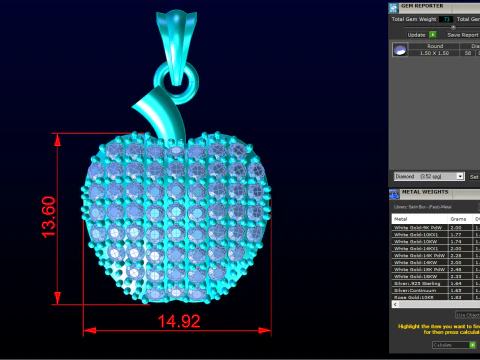Click the METAL WEIGHTS panel title

click(425, 192)
